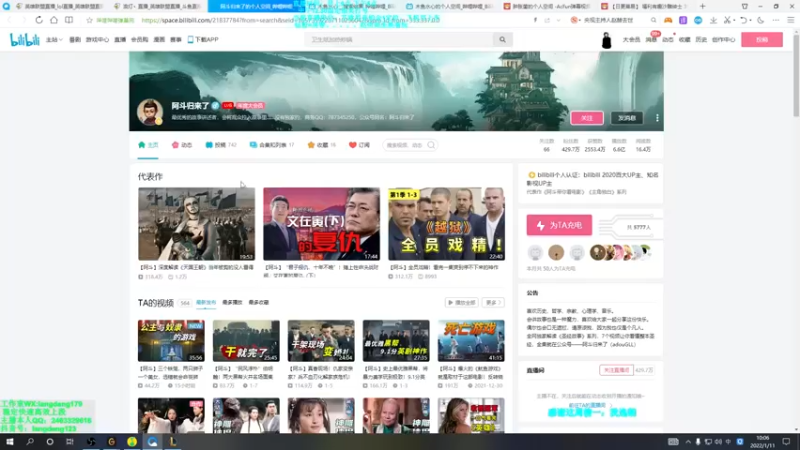The height and width of the screenshot is (450, 800).
Task: Click the bilibili logo in the header
Action: (x=24, y=39)
